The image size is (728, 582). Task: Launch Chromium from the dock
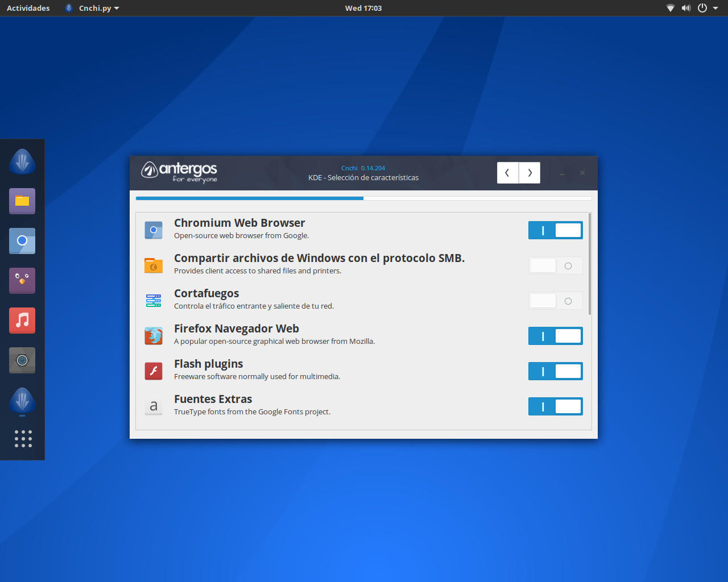22,241
